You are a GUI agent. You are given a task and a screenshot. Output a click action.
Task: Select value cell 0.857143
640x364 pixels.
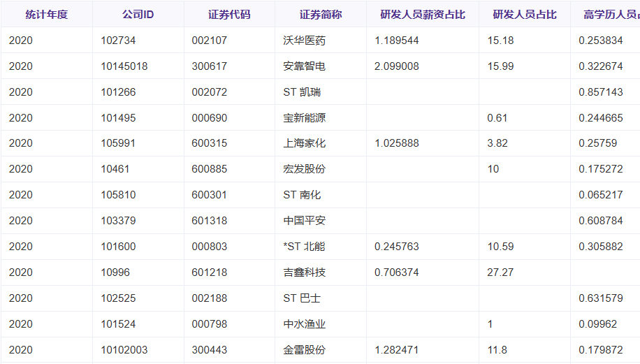[x=605, y=92]
